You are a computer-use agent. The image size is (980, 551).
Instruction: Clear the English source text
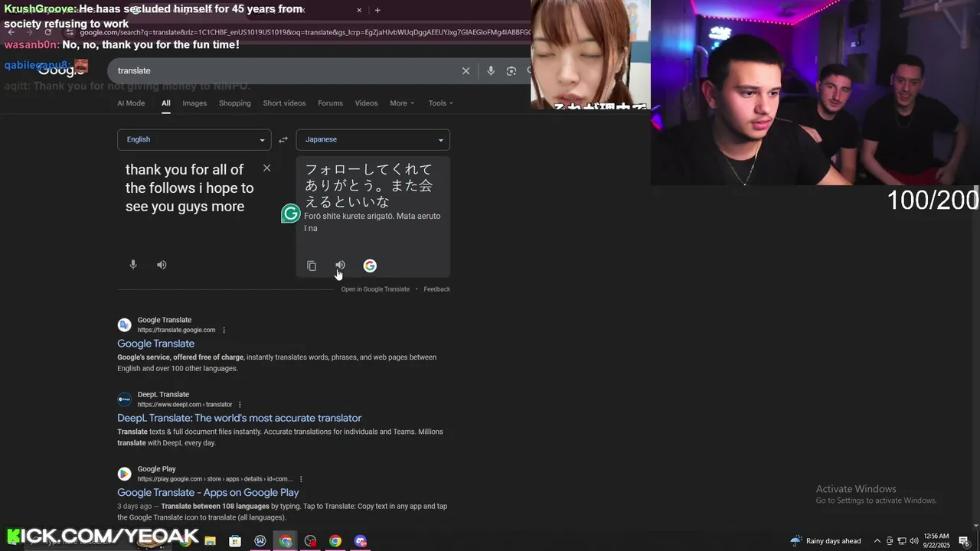[266, 168]
